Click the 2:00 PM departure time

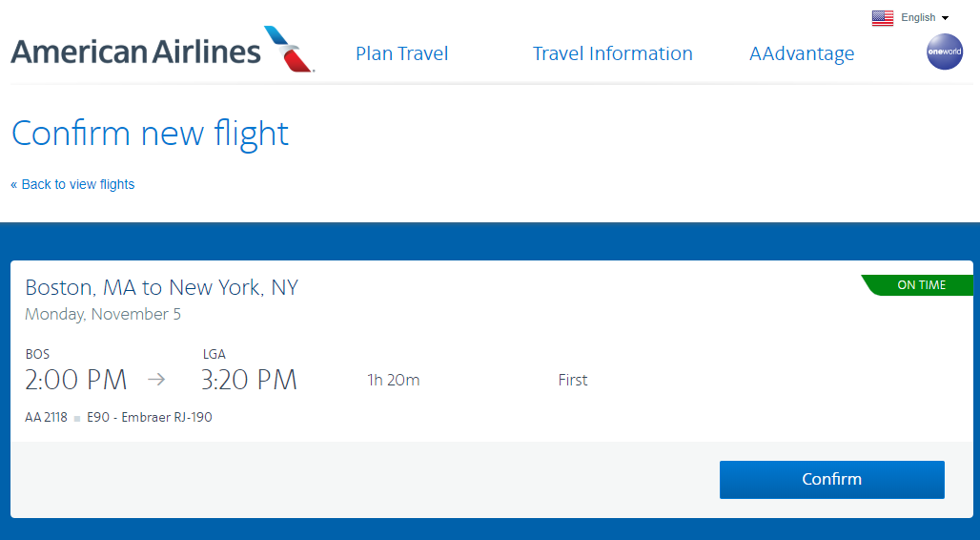coord(76,380)
